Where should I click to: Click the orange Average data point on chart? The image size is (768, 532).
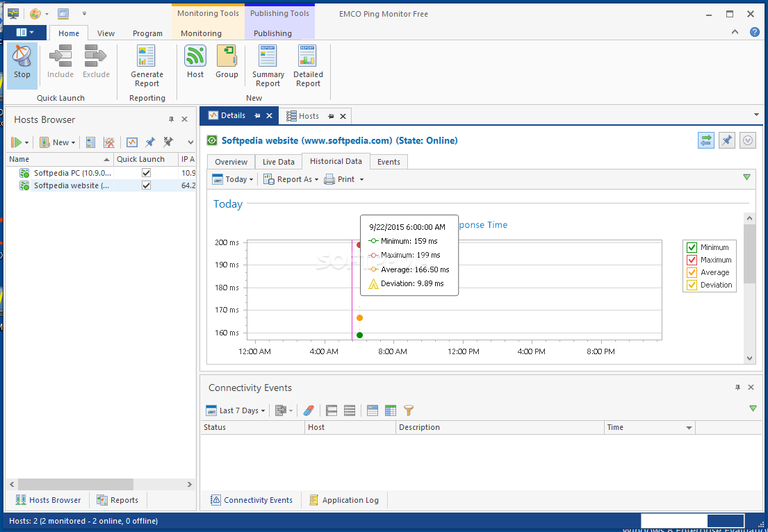tap(359, 317)
